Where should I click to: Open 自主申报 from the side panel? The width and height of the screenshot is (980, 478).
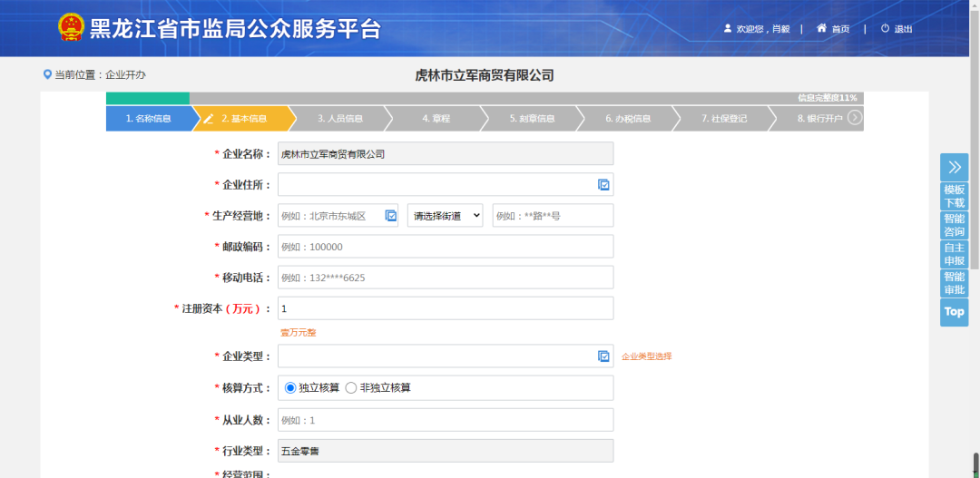955,254
